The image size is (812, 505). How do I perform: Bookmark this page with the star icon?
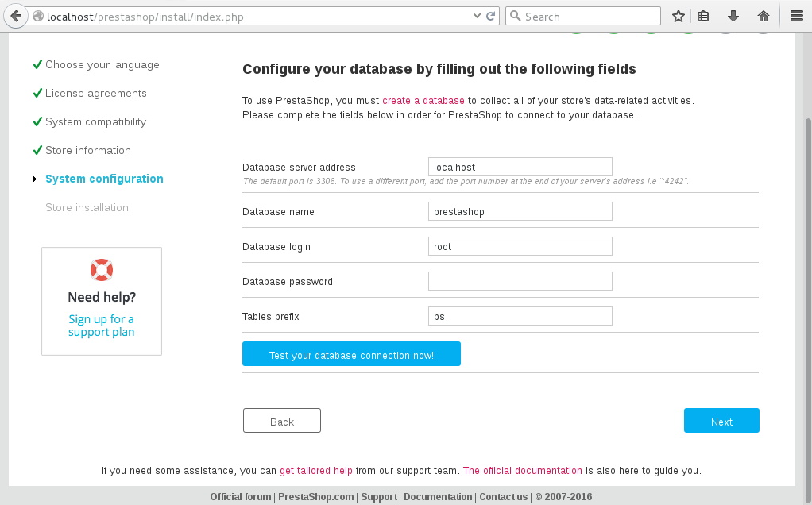point(678,17)
